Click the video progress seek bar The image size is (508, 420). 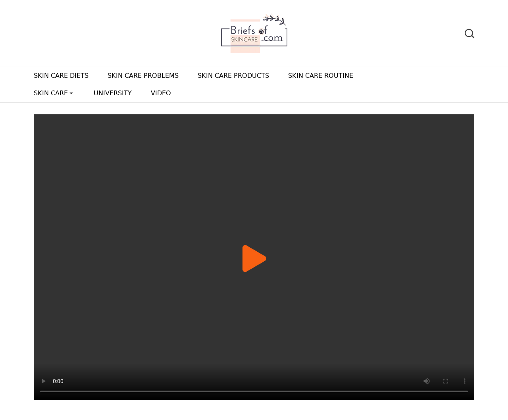[254, 391]
